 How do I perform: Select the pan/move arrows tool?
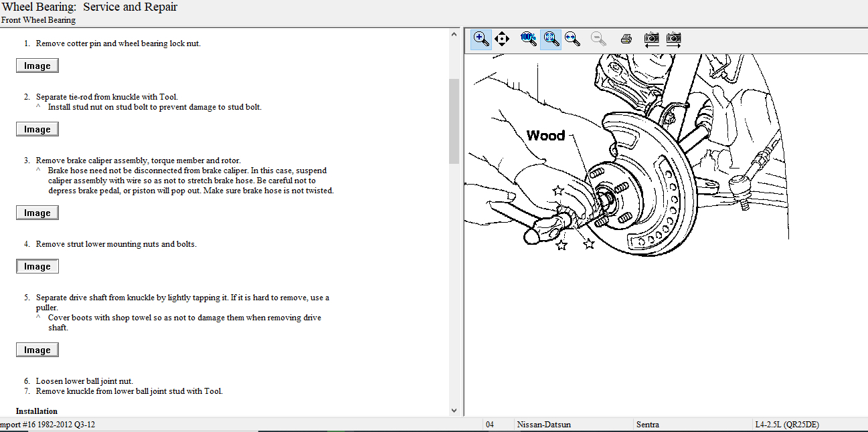pos(502,39)
